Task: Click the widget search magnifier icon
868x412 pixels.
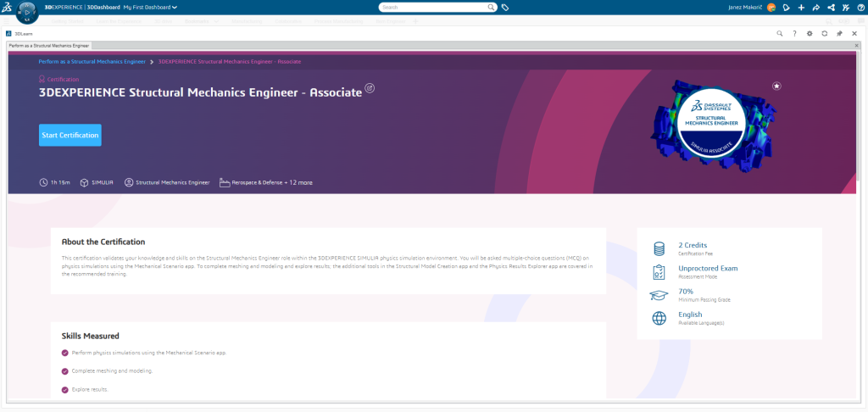Action: tap(780, 34)
